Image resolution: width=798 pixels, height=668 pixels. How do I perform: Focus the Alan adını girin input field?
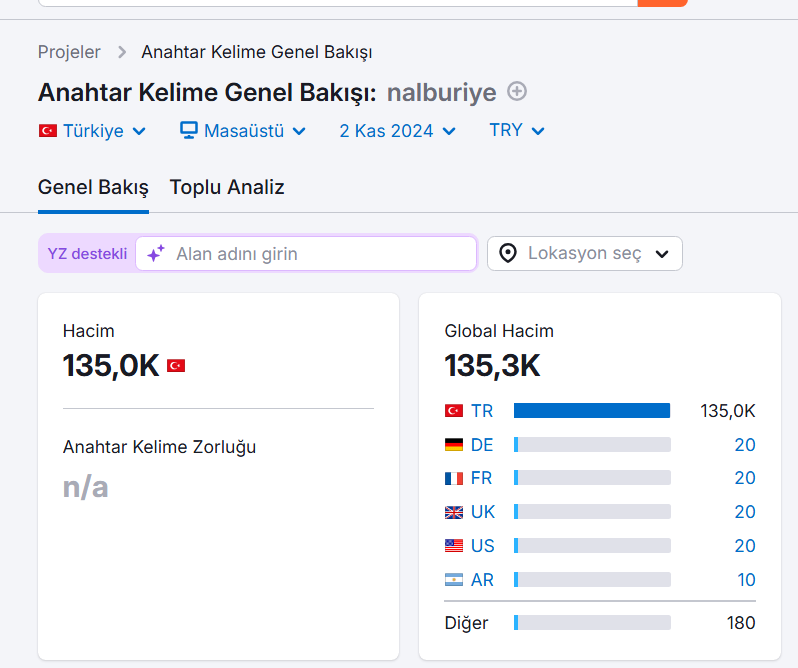(x=306, y=253)
